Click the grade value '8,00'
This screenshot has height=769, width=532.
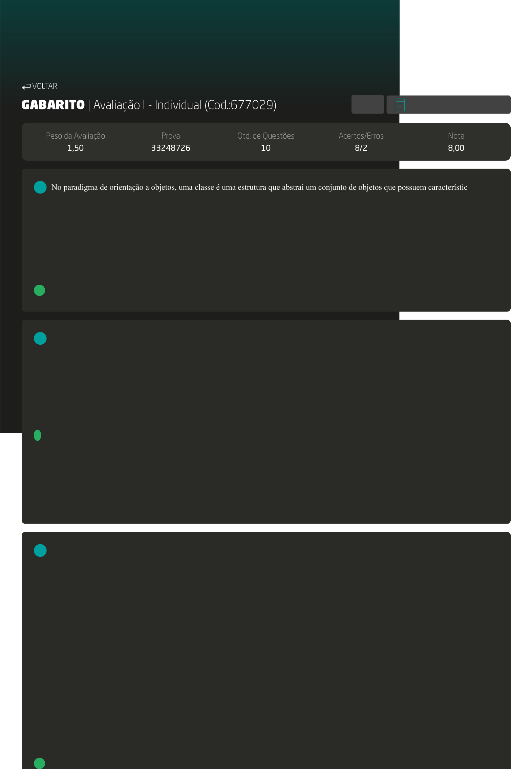[456, 148]
